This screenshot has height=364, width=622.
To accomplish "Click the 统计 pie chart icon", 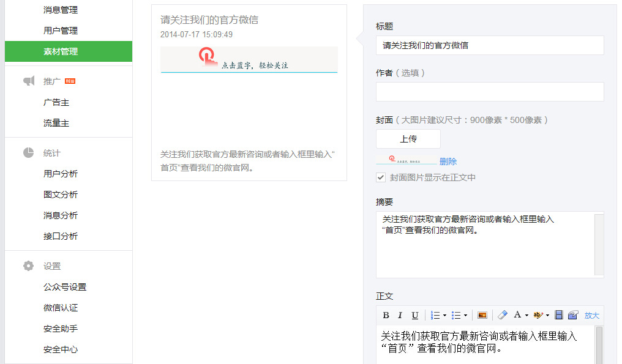I will [x=29, y=153].
